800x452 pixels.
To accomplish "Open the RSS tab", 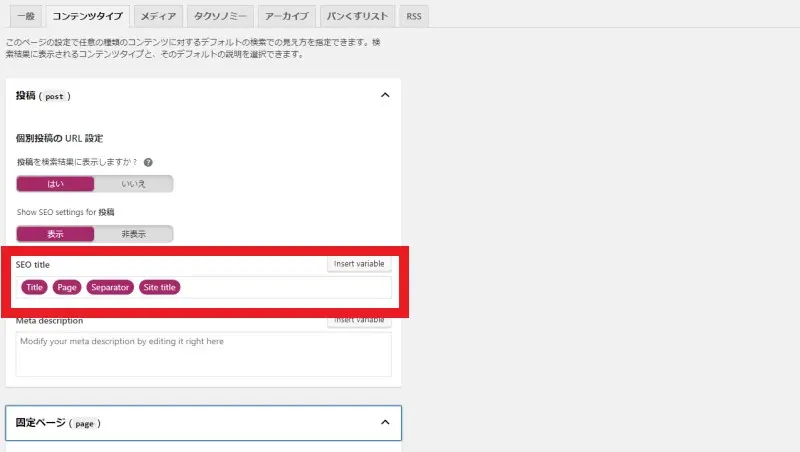I will [413, 17].
